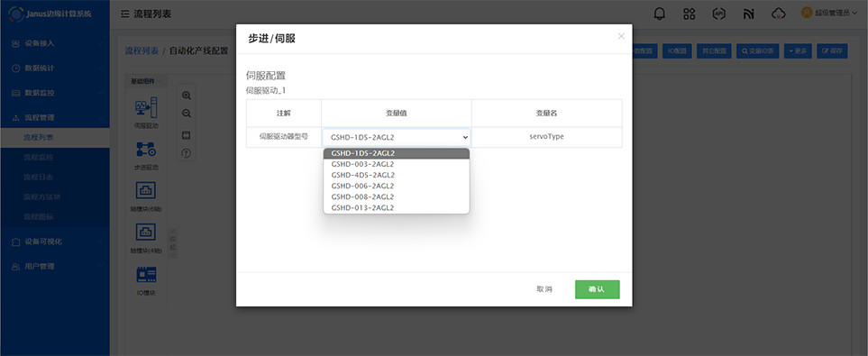Screen dimensions: 868x356
Task: Open 流程方法块 in the sidebar
Action: [55, 197]
